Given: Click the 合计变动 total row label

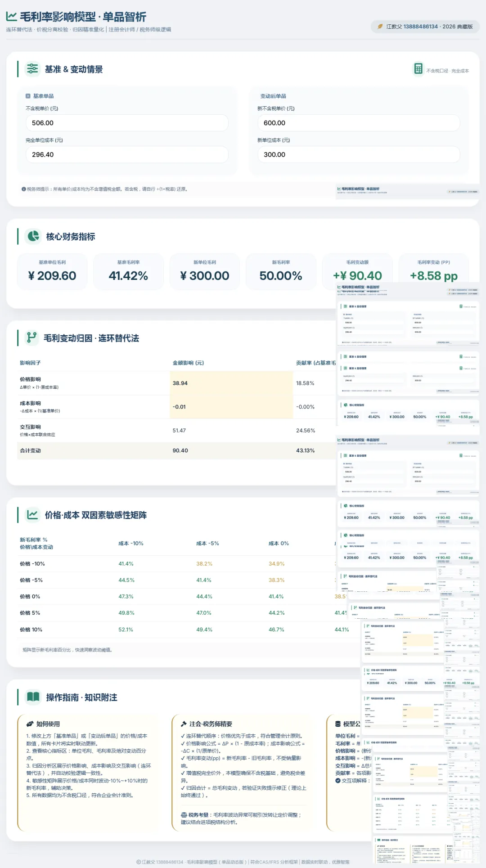Looking at the screenshot, I should point(30,450).
